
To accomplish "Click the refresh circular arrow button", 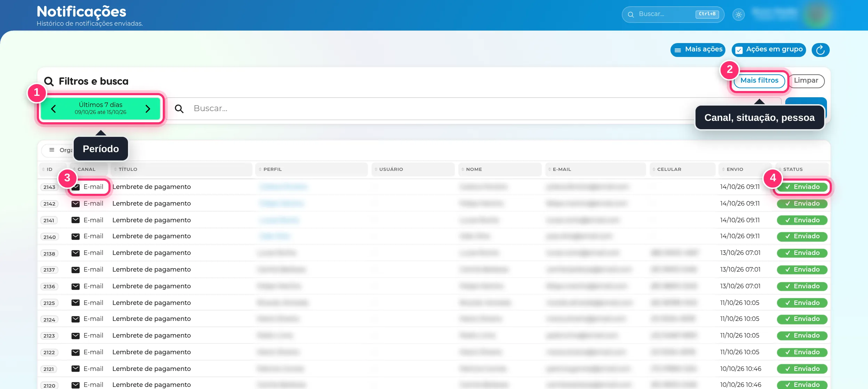I will click(820, 50).
